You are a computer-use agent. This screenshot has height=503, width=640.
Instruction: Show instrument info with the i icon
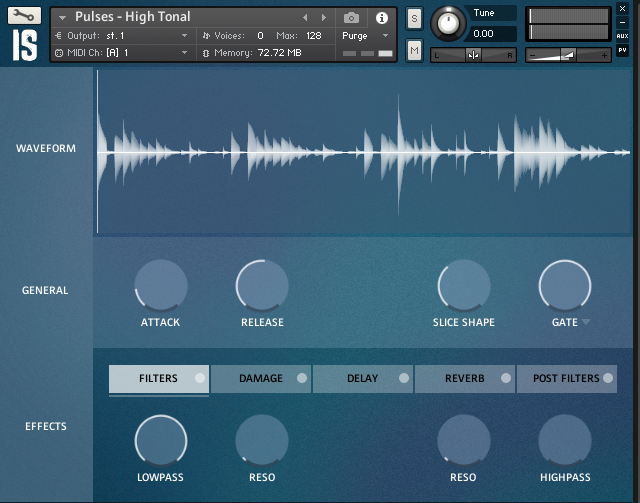click(382, 18)
